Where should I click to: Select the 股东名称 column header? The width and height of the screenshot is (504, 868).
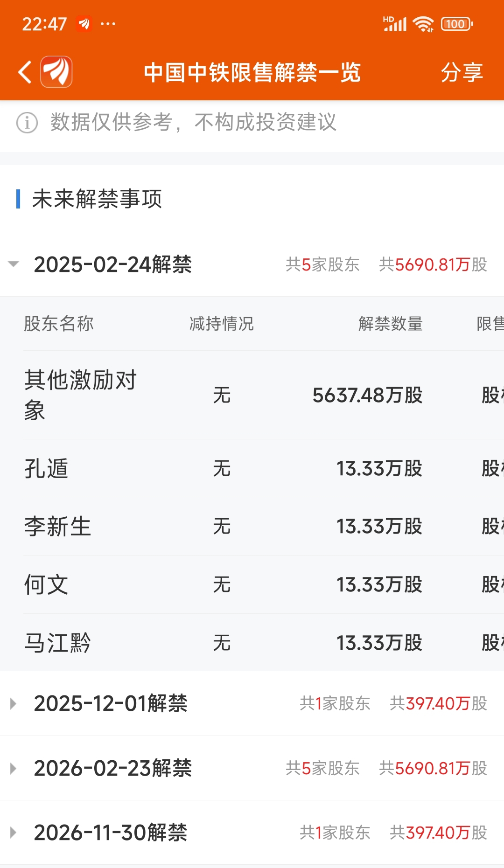59,323
